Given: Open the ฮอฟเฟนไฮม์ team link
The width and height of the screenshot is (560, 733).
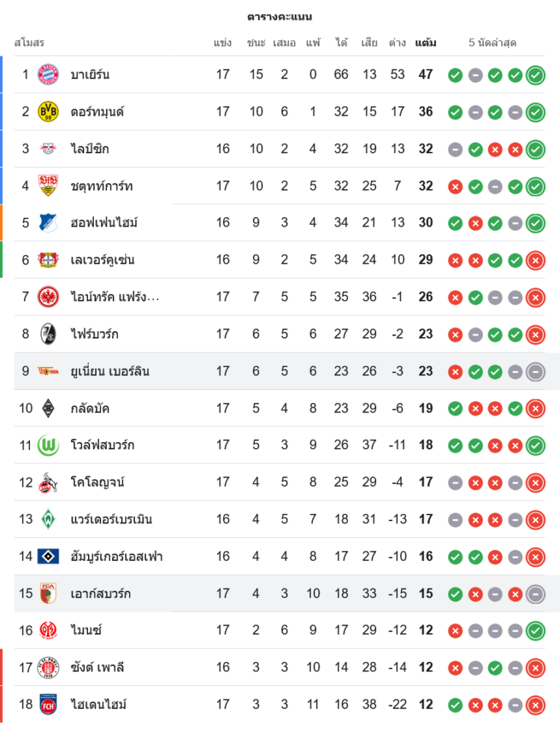Looking at the screenshot, I should click(x=104, y=223).
